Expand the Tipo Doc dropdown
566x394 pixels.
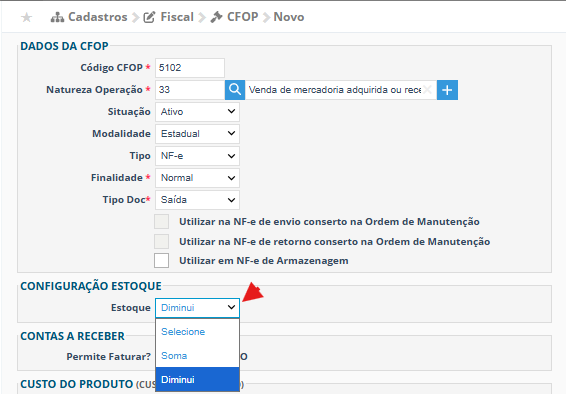point(197,200)
